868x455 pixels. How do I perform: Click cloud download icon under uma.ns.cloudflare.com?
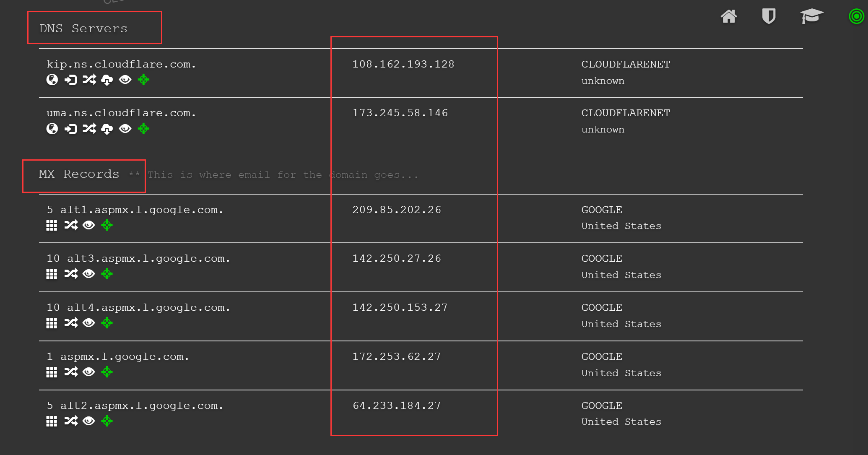point(107,129)
